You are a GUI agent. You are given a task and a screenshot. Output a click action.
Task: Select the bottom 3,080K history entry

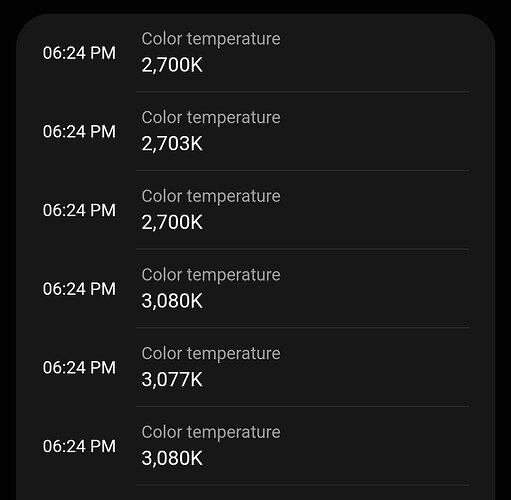(x=256, y=446)
